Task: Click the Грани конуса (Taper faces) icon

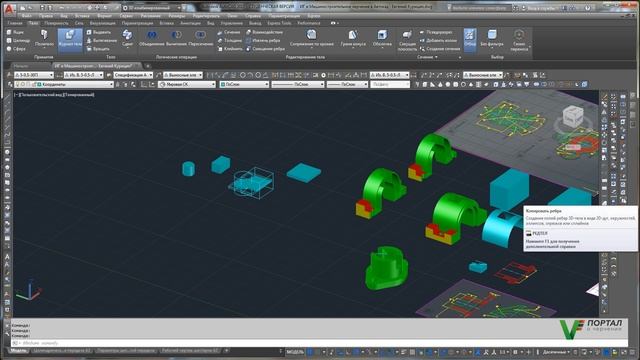Action: pyautogui.click(x=353, y=35)
